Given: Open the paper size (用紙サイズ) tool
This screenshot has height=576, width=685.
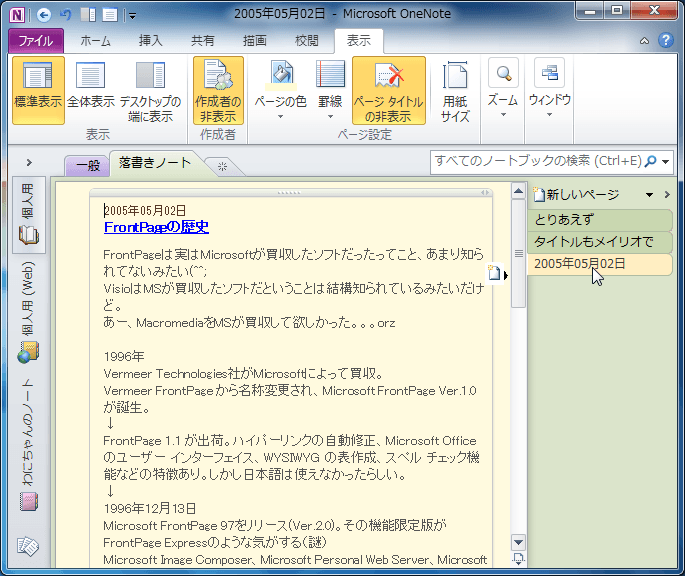Looking at the screenshot, I should click(455, 89).
